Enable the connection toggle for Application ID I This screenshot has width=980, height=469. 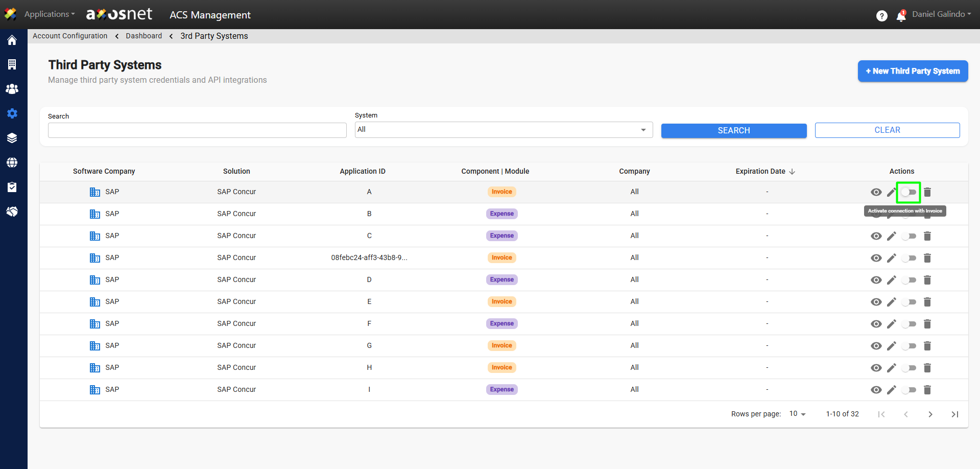(909, 390)
